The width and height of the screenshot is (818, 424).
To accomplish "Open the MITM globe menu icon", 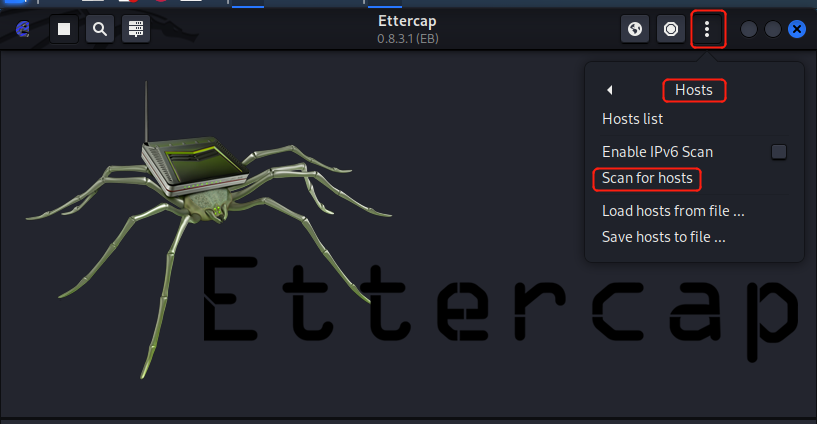I will click(635, 29).
